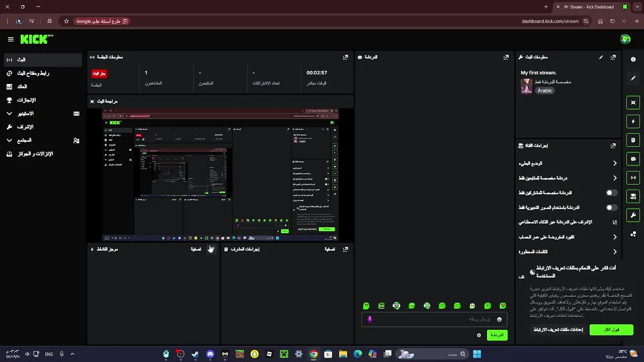Click filter in moderator actions panel
The image size is (644, 362).
330,249
